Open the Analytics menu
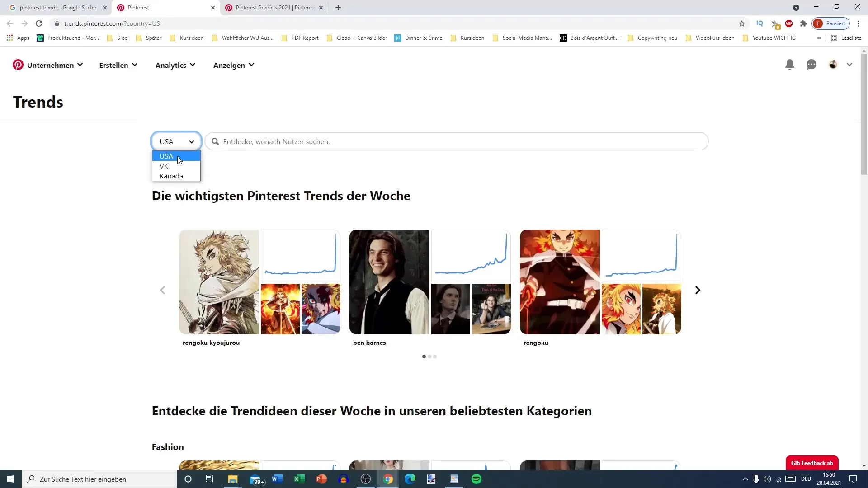 coord(175,65)
